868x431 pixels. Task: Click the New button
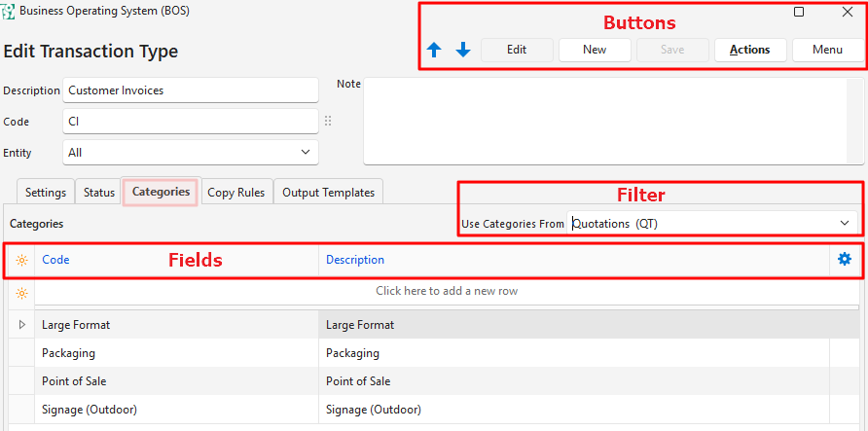(595, 50)
